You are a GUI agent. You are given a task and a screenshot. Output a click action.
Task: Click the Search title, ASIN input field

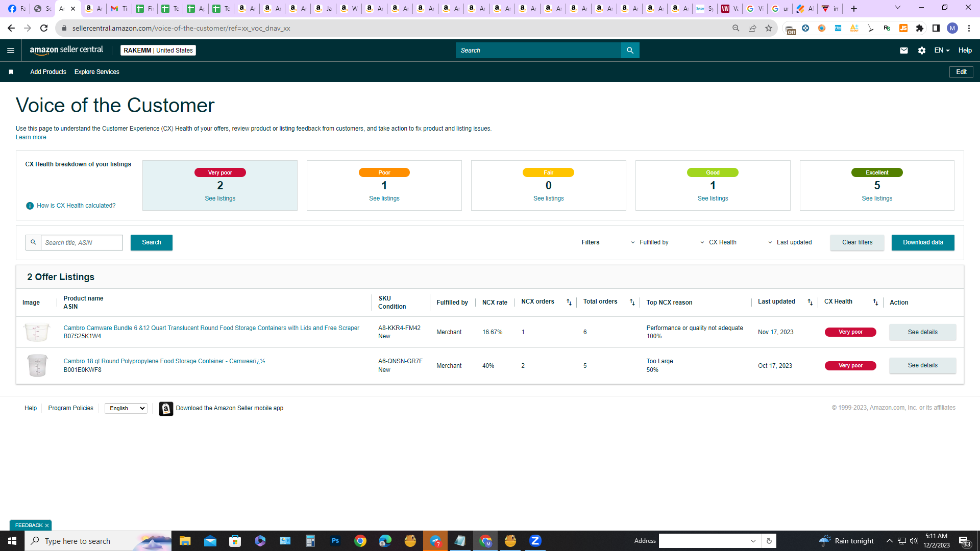click(x=82, y=242)
